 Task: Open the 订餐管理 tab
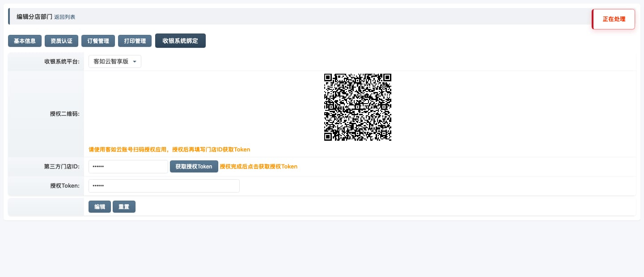(x=98, y=41)
